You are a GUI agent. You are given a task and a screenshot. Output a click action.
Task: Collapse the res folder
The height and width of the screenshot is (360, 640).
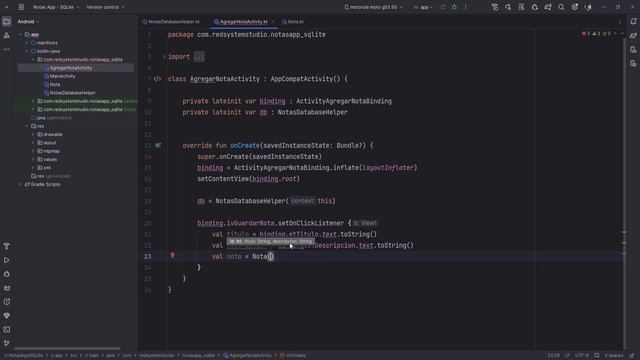tap(27, 126)
